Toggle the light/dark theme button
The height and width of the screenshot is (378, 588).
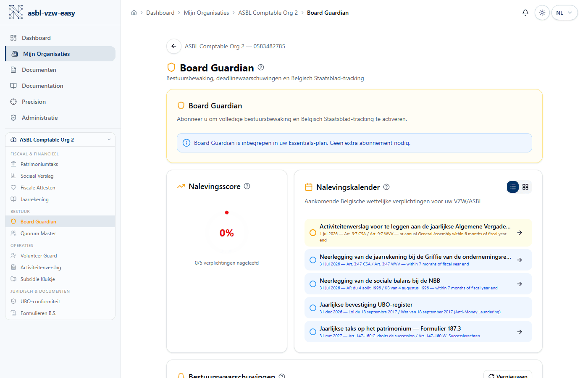coord(542,13)
